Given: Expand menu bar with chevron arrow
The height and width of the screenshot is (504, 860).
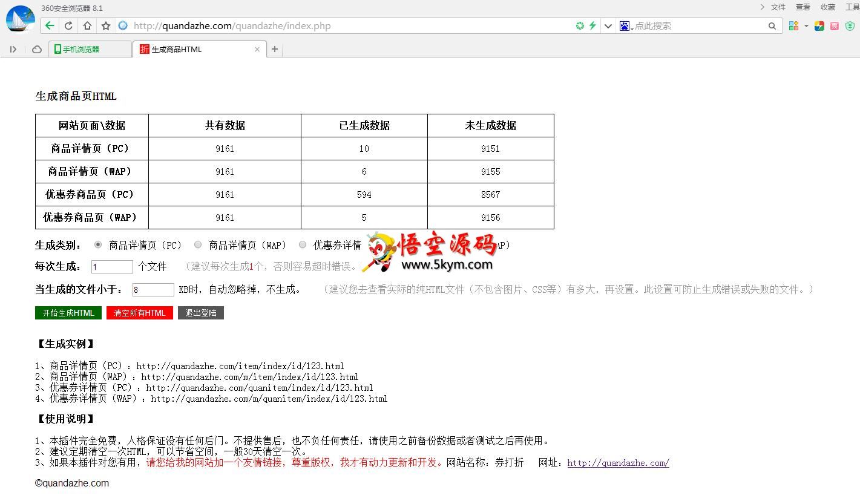Looking at the screenshot, I should coord(762,7).
